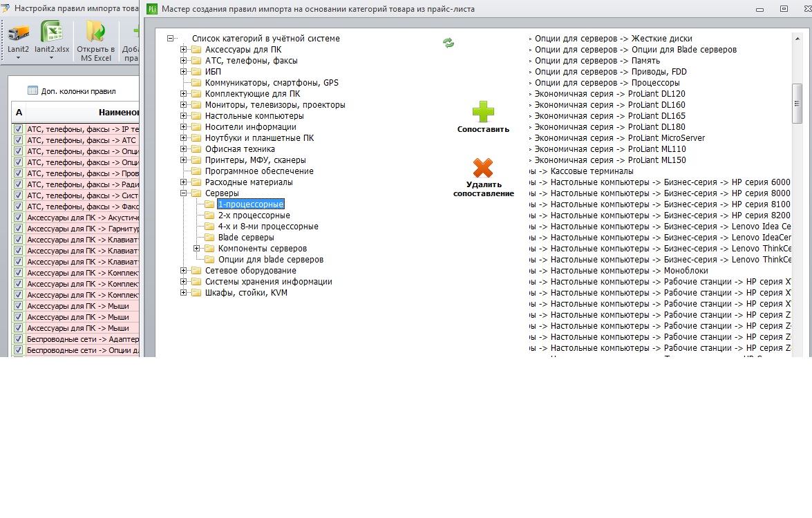812x518 pixels.
Task: Open the Lanit2 truck icon in background toolbar
Action: point(18,33)
